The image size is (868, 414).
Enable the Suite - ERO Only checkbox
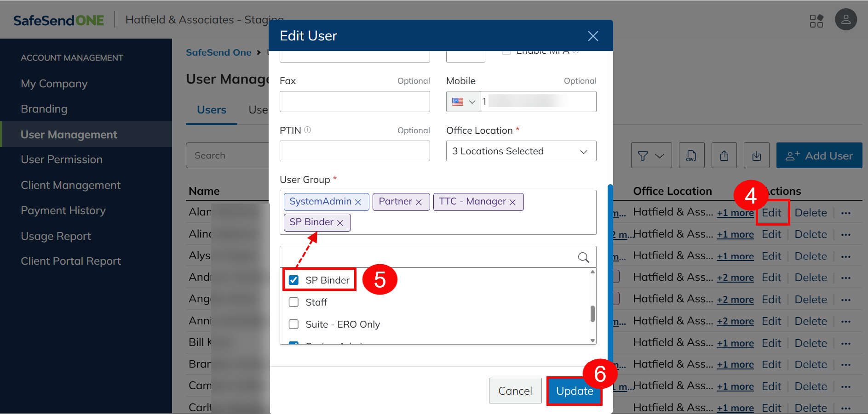point(293,324)
